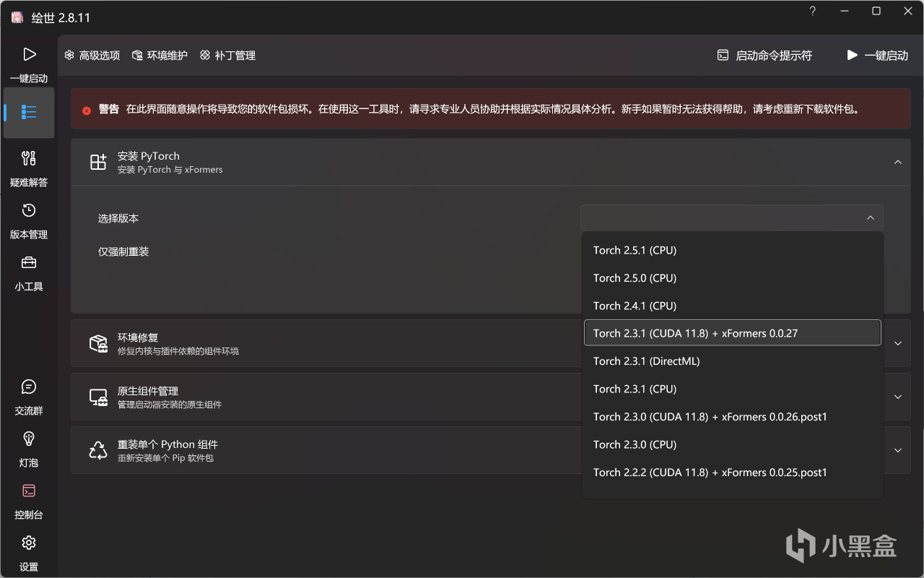924x578 pixels.
Task: Open 版本管理 version history icon
Action: click(29, 210)
